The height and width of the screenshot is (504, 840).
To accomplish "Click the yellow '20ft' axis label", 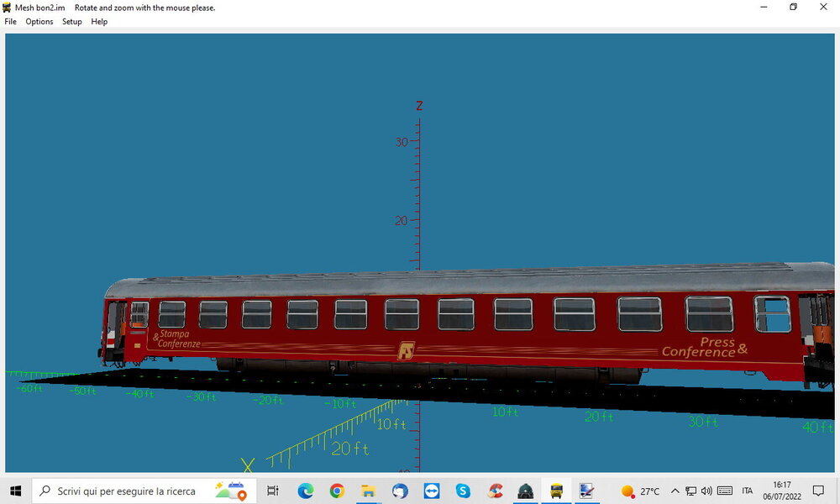I will coord(349,449).
